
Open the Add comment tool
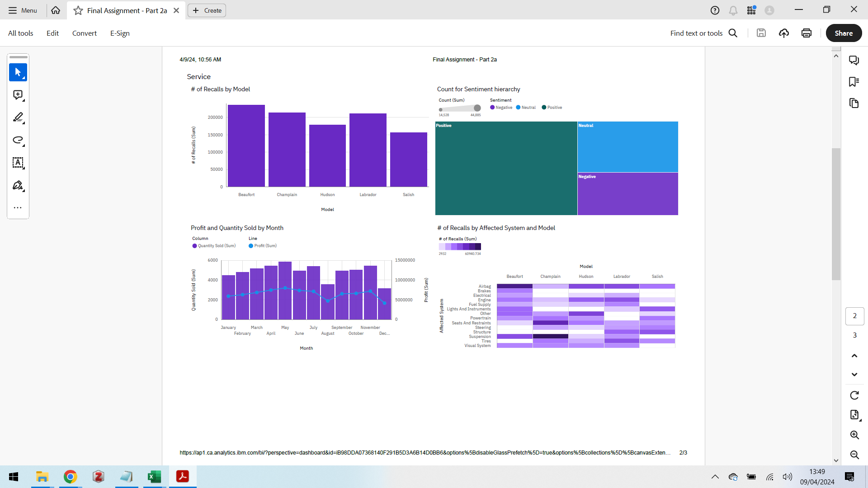pos(18,95)
